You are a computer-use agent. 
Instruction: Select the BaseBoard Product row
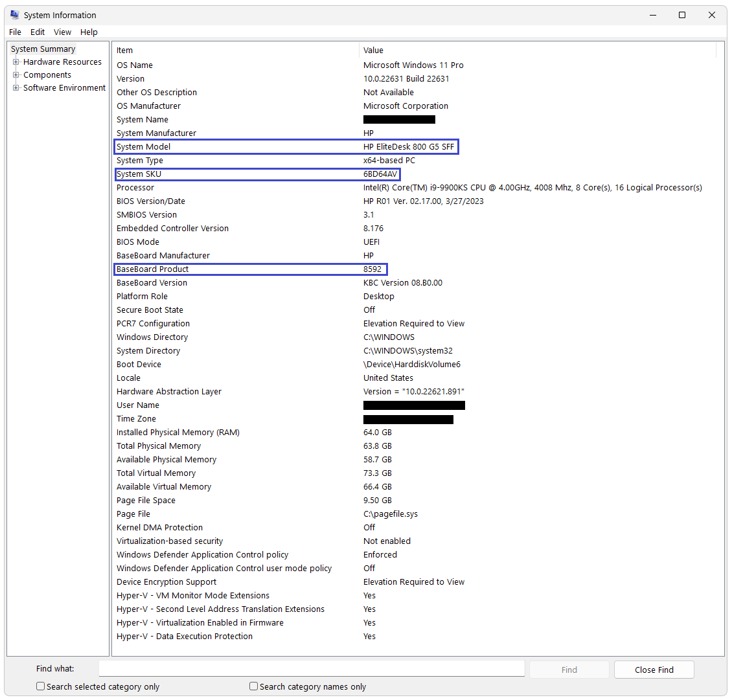coord(414,269)
